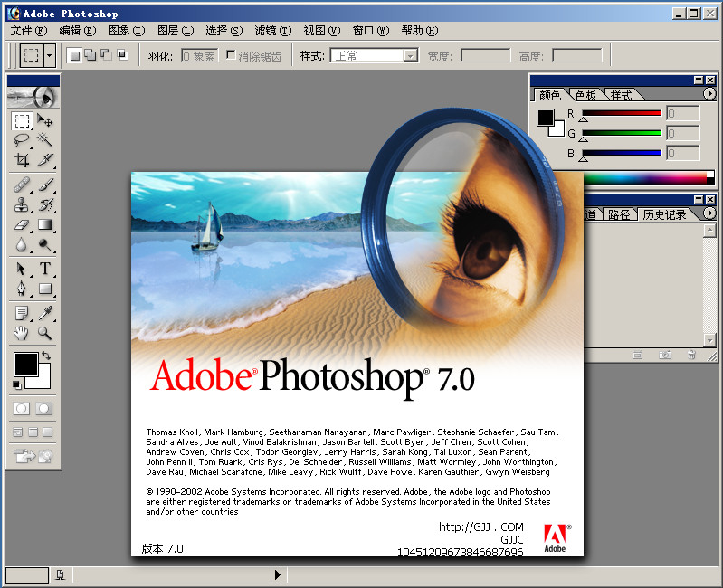Open the 文件 File menu
This screenshot has width=723, height=588.
pyautogui.click(x=29, y=31)
